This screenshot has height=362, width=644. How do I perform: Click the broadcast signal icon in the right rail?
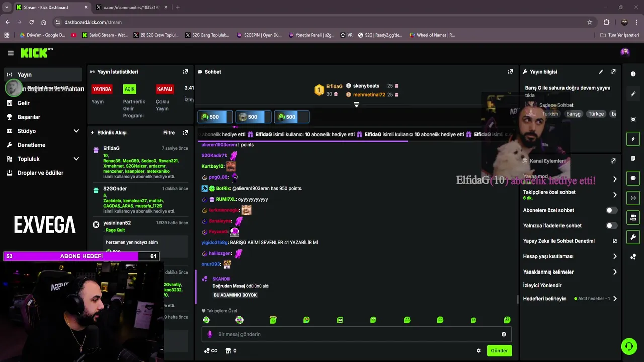(x=633, y=198)
